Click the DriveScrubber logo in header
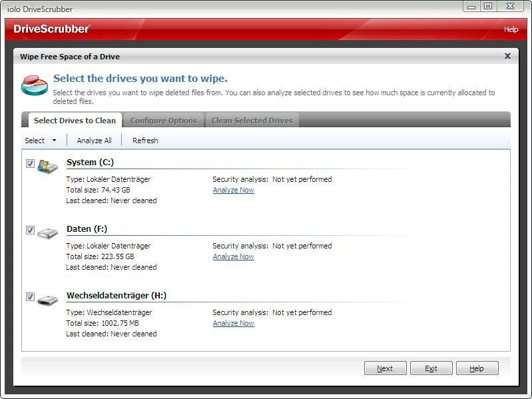This screenshot has width=532, height=399. [51, 29]
